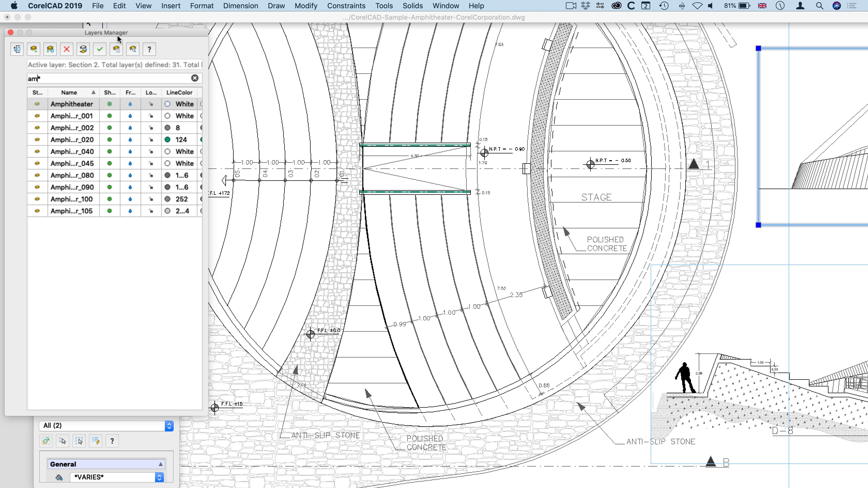The width and height of the screenshot is (868, 488).
Task: Open Layers Manager help question mark
Action: tap(149, 50)
